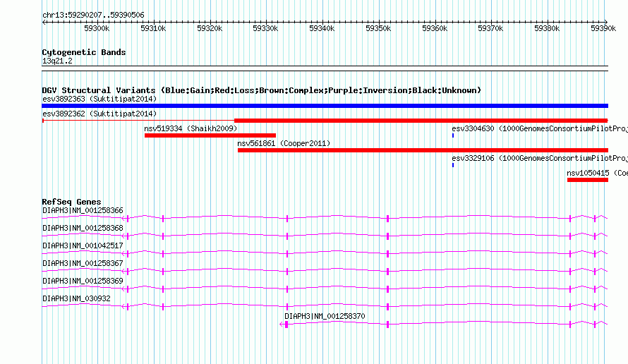Click the 59330k ruler tick label
This screenshot has height=364, width=628.
coord(265,28)
